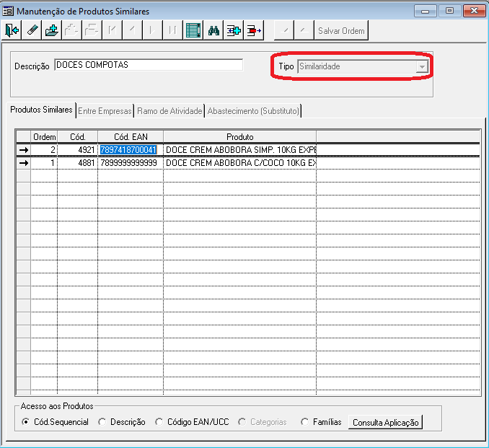Click the window system menu icon
The height and width of the screenshot is (448, 489).
8,12
